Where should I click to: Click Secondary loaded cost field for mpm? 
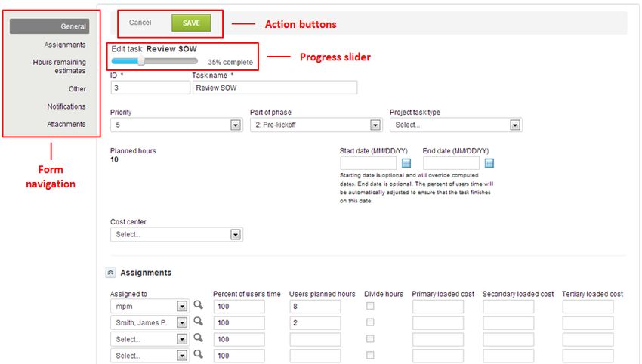pyautogui.click(x=508, y=307)
